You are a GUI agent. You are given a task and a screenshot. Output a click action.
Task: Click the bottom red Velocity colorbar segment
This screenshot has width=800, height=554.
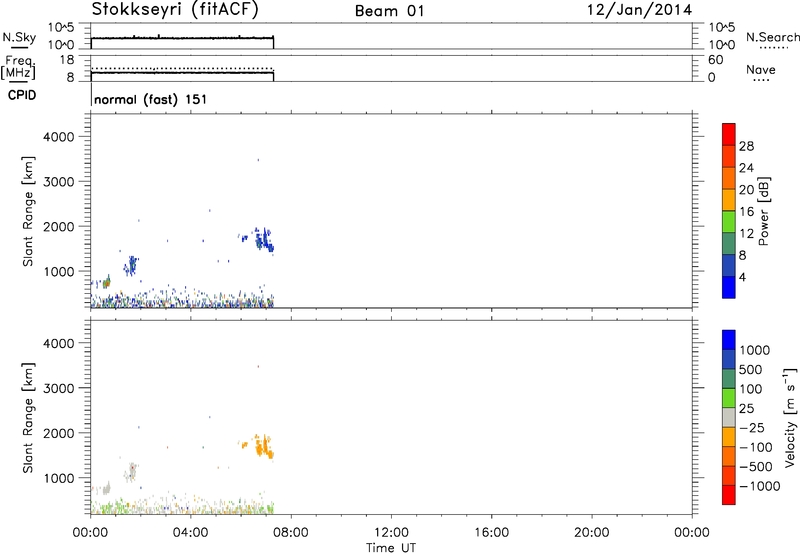pyautogui.click(x=729, y=495)
